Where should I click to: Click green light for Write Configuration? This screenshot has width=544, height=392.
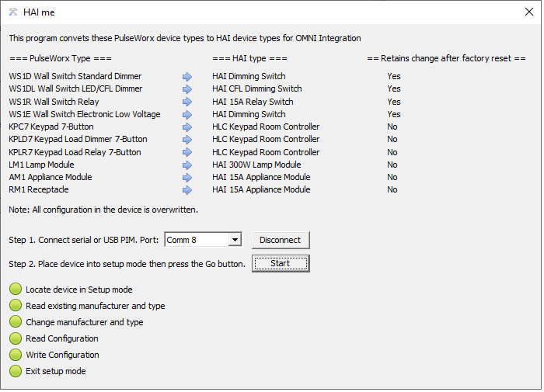(x=16, y=355)
